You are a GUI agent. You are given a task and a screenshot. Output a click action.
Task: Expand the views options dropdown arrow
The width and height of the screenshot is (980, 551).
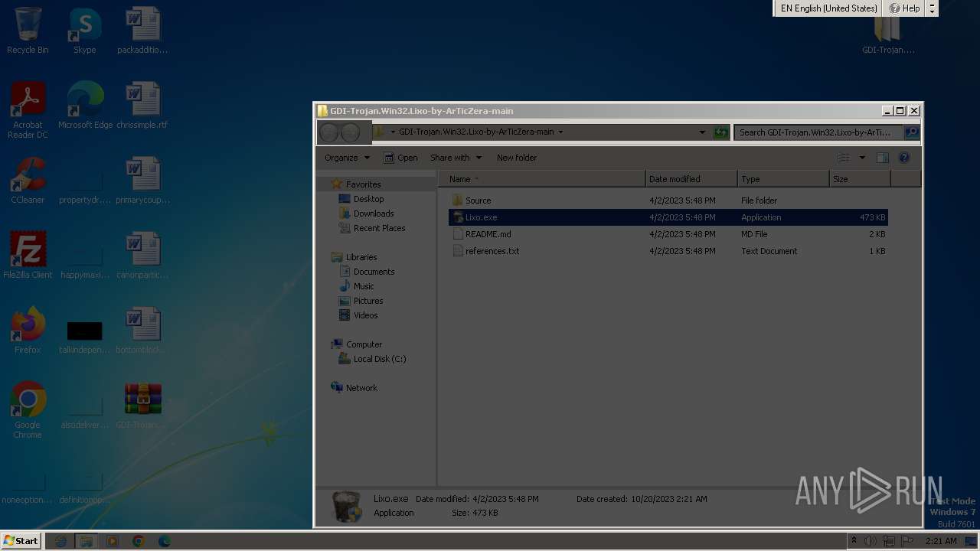pyautogui.click(x=862, y=158)
